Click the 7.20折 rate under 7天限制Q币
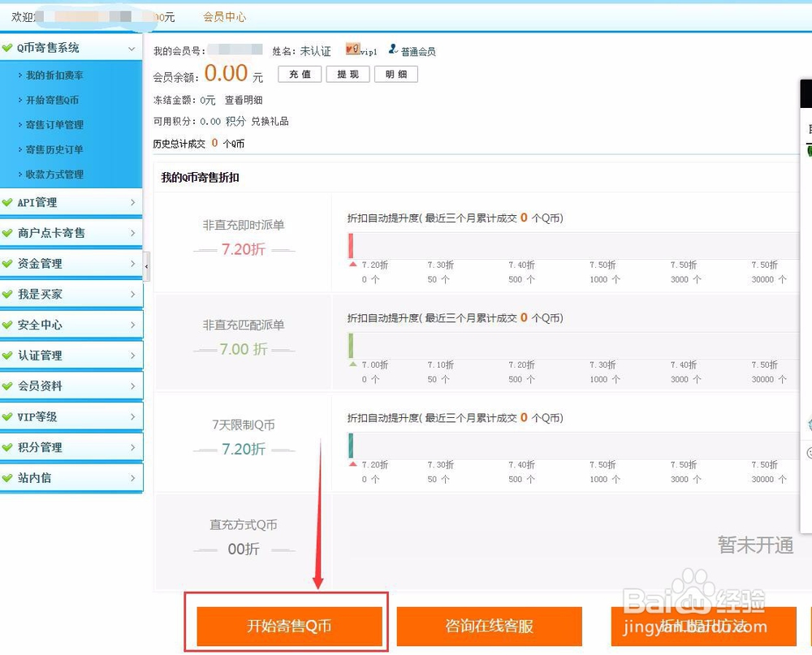Screen dimensions: 812x655 (x=244, y=450)
